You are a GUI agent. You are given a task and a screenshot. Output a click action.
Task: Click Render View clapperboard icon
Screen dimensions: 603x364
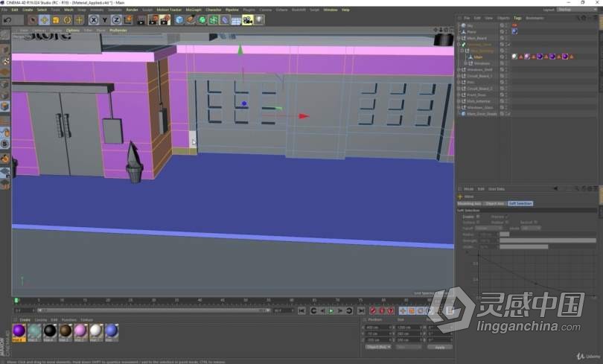(x=141, y=20)
